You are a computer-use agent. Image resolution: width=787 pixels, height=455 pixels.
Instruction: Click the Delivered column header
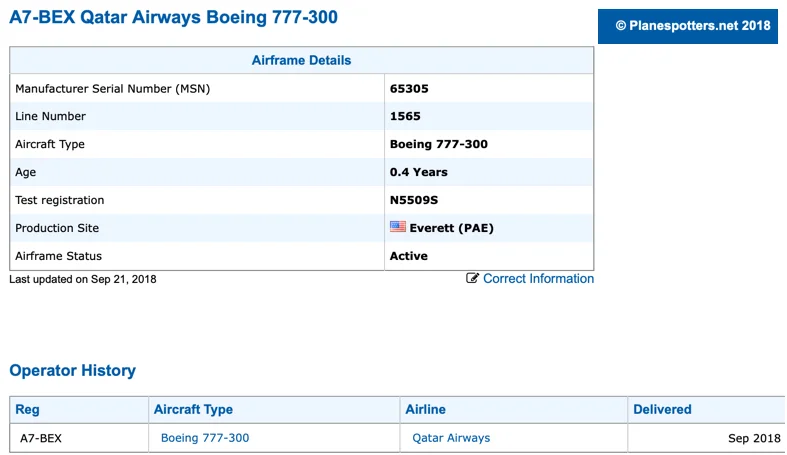[662, 409]
